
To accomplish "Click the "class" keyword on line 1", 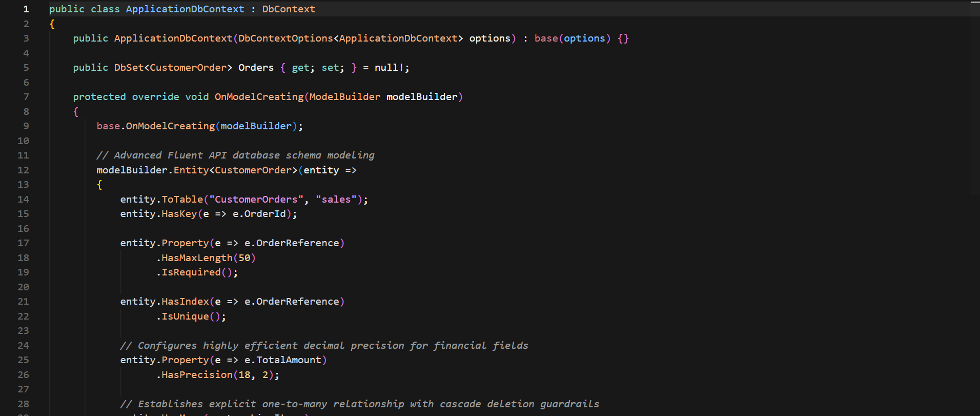I will click(105, 9).
